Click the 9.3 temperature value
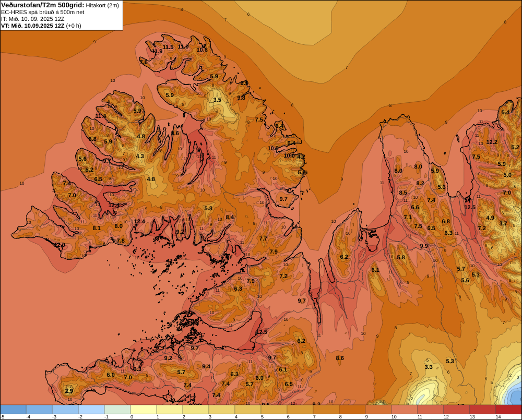 [137, 369]
